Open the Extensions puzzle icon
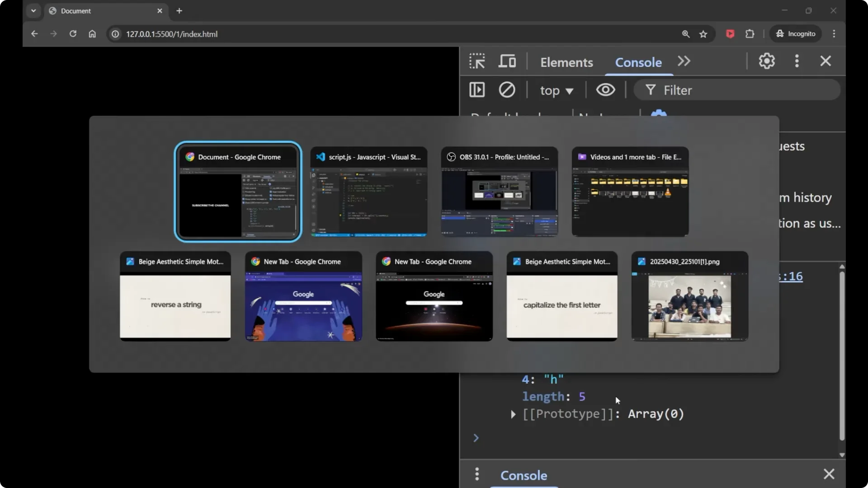 pyautogui.click(x=750, y=34)
